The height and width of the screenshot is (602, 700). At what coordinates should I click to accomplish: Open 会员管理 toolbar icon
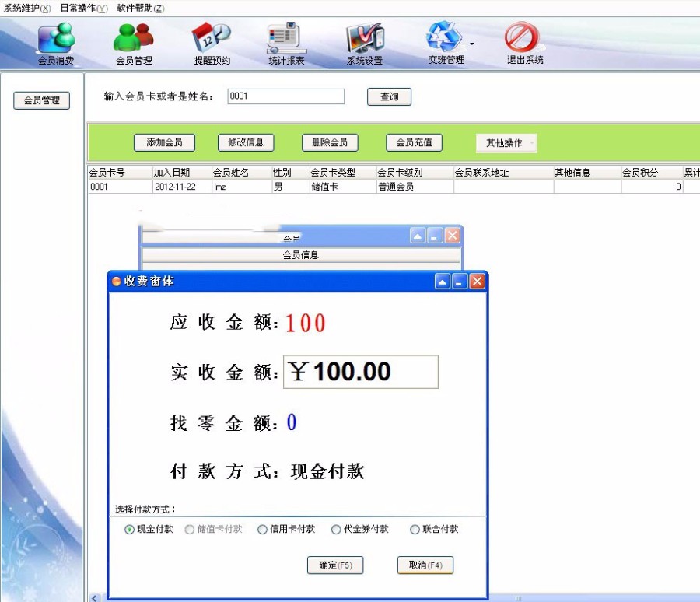coord(134,44)
